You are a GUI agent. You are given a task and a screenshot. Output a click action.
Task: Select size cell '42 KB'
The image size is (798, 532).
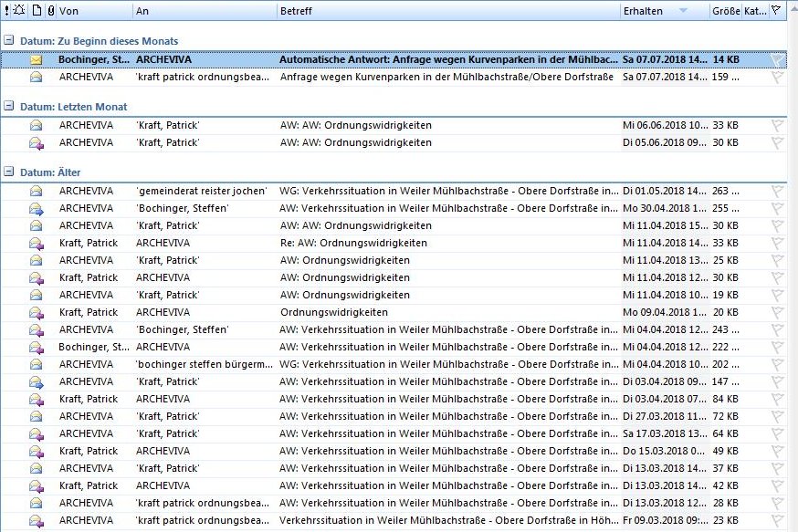[725, 485]
